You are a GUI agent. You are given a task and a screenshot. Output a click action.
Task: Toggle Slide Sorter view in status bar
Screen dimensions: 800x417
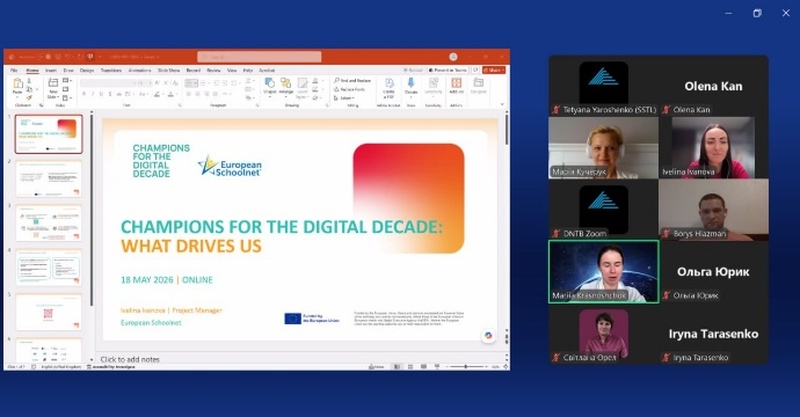(x=410, y=366)
